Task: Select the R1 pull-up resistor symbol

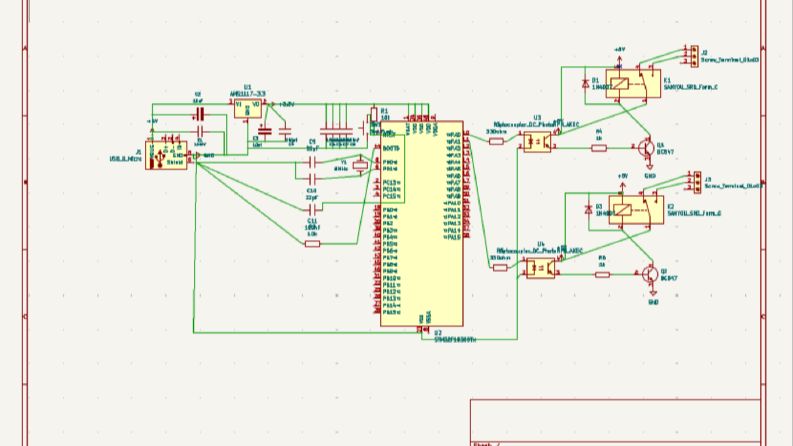Action: click(374, 114)
